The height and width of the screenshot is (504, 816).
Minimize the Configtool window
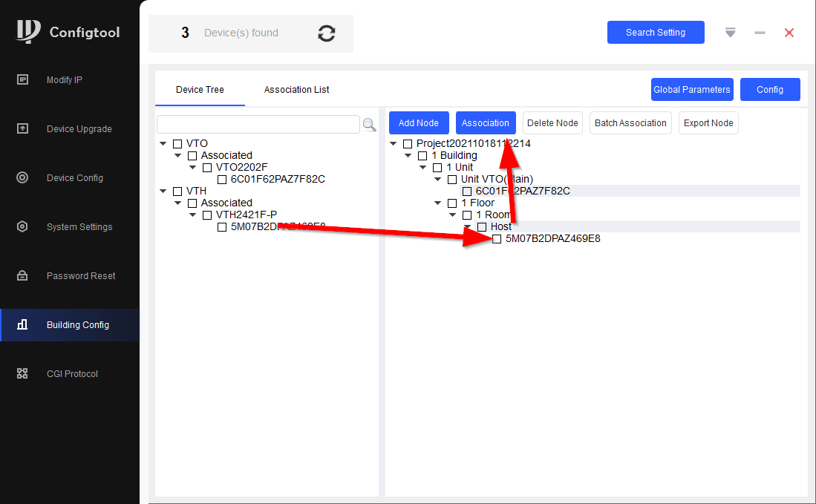pos(760,33)
